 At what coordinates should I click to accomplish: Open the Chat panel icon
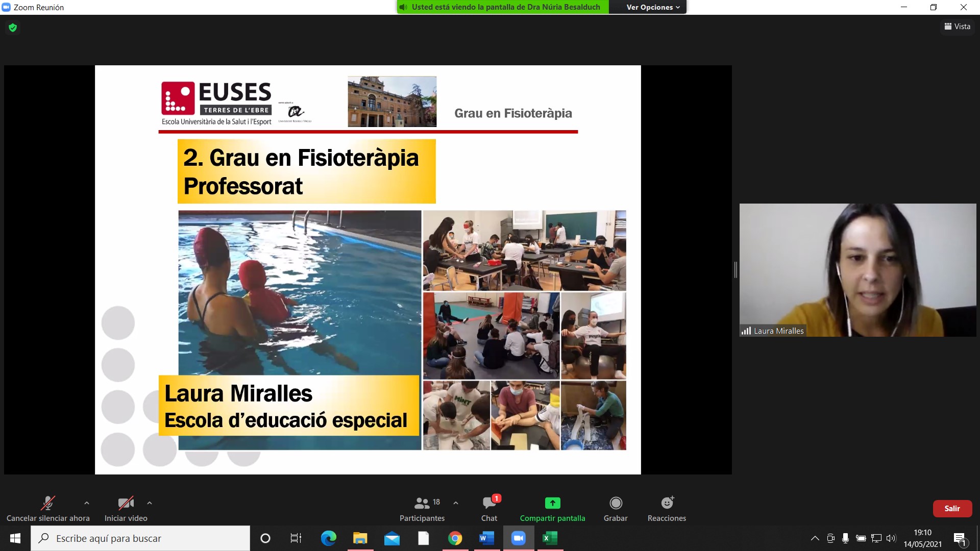click(x=489, y=504)
